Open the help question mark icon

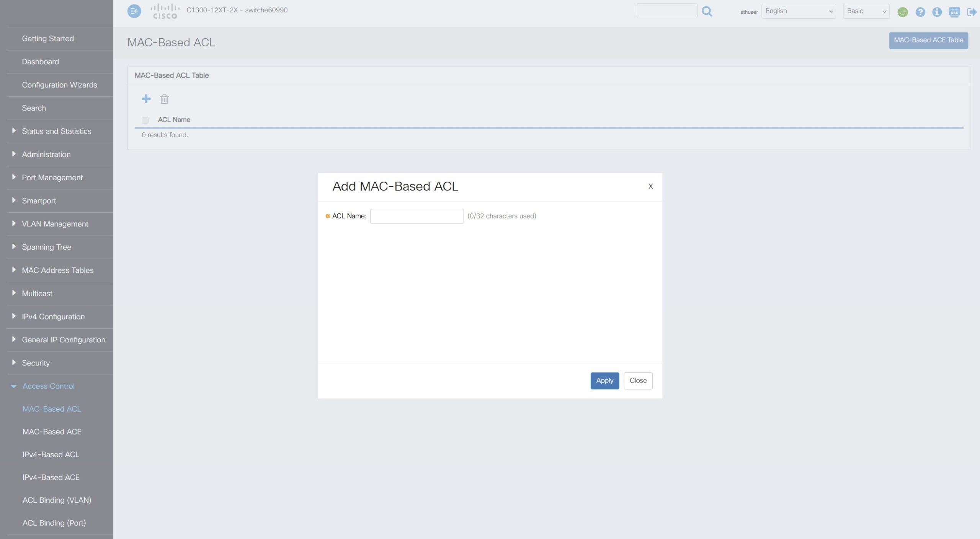pyautogui.click(x=920, y=12)
